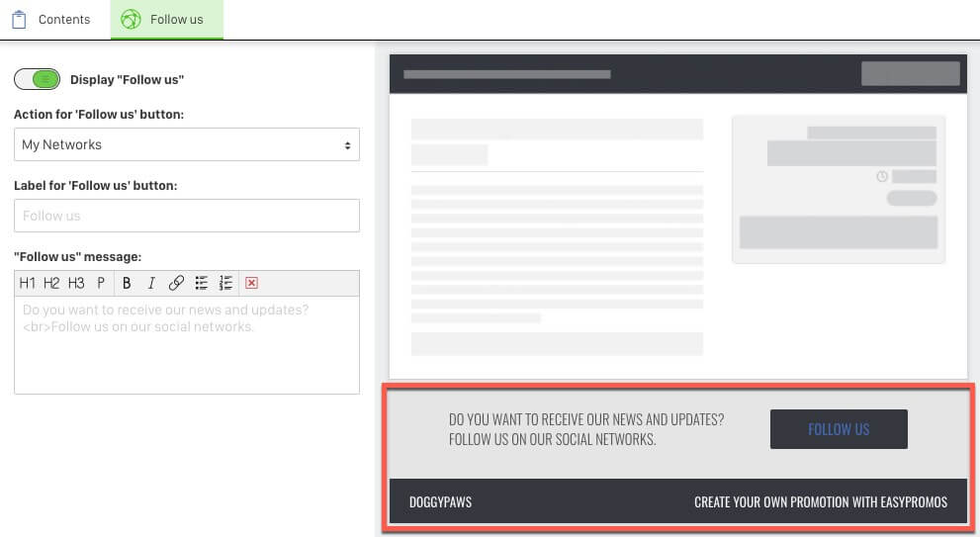Apply H1 heading in message editor

27,283
